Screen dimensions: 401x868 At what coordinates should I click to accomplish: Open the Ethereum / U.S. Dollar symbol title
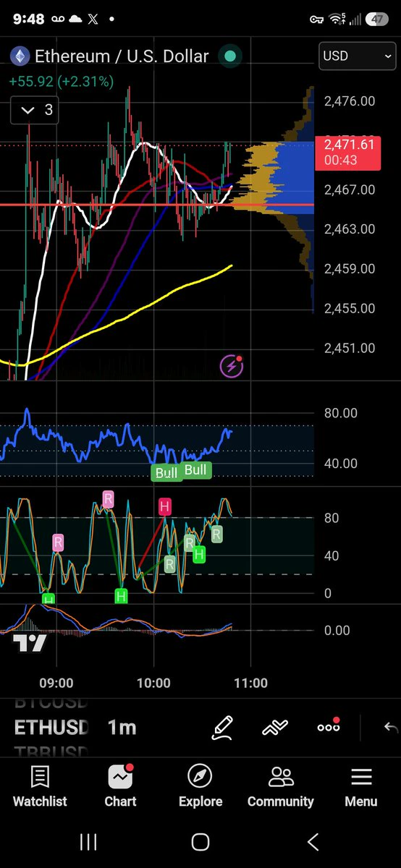[x=122, y=56]
